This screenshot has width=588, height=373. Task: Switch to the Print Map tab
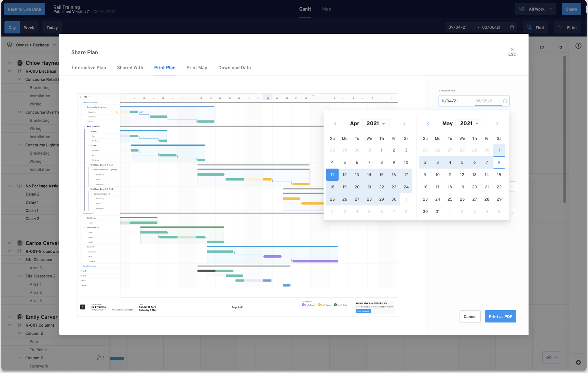[197, 68]
